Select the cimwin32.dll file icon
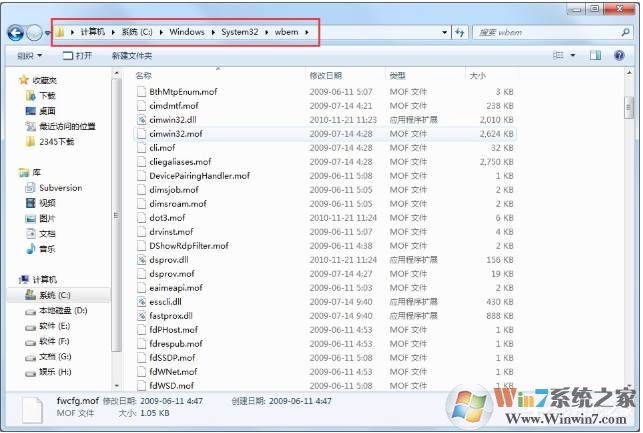This screenshot has height=433, width=643. [141, 120]
